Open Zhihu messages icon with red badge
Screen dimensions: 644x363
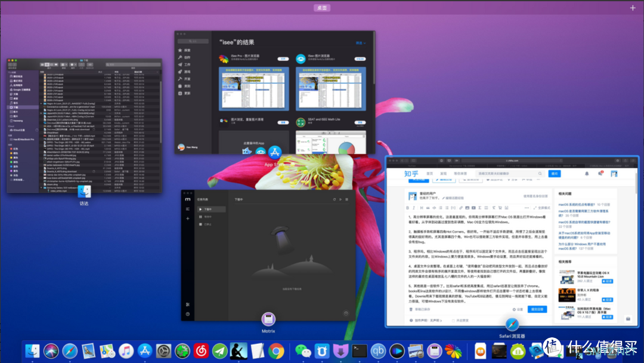pyautogui.click(x=600, y=174)
